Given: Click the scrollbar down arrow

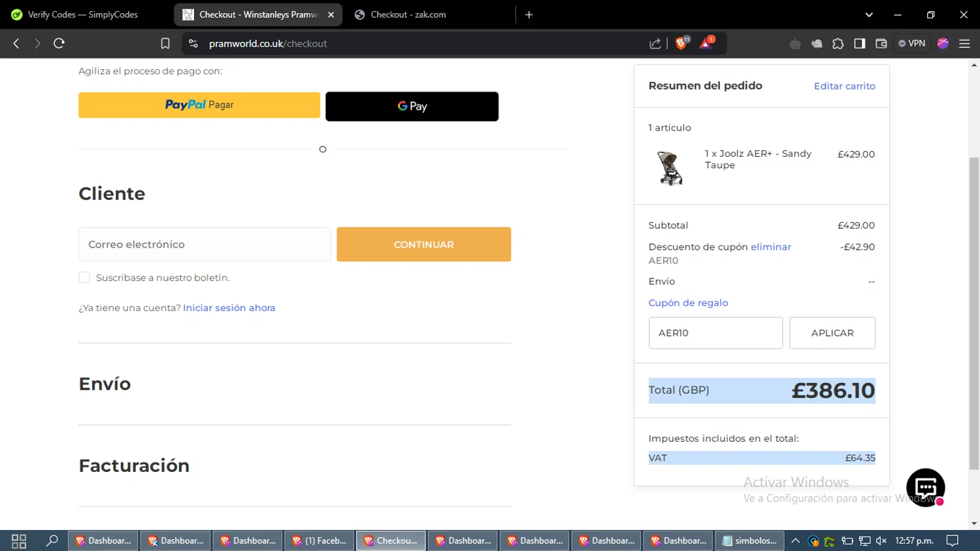Looking at the screenshot, I should pos(974,524).
